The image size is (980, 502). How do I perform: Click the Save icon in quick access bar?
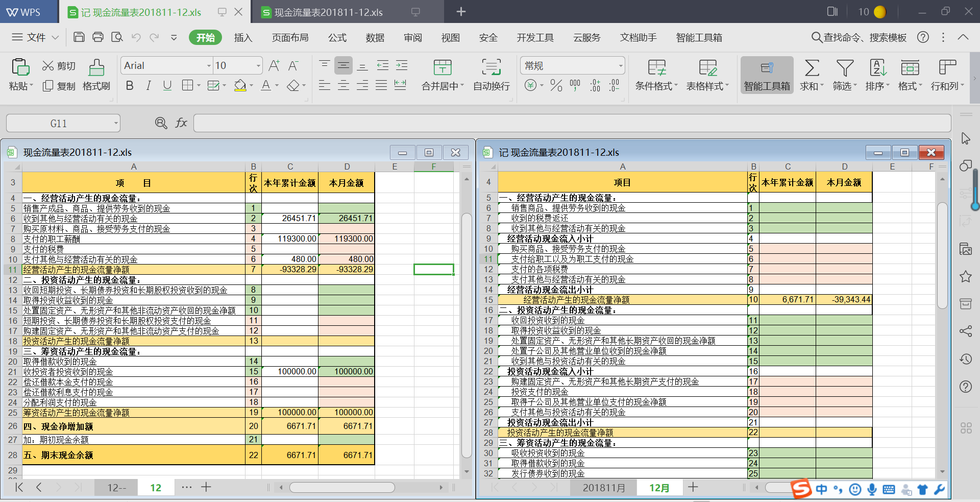[x=79, y=37]
